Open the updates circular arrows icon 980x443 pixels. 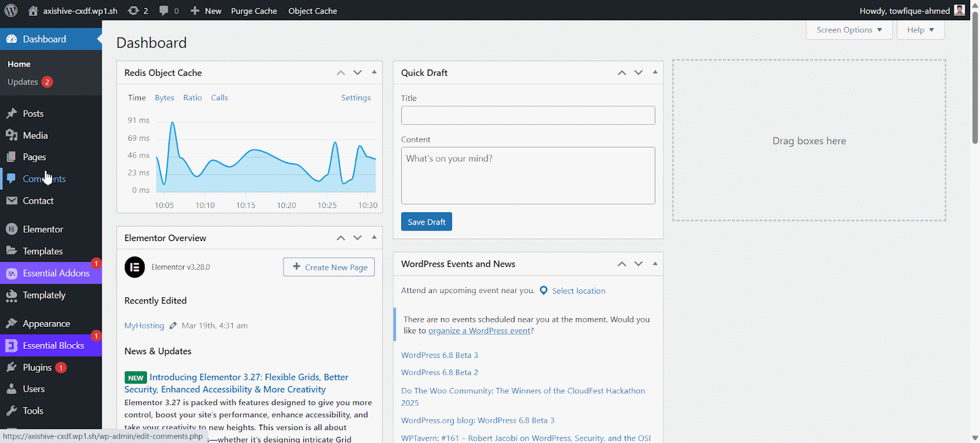133,11
